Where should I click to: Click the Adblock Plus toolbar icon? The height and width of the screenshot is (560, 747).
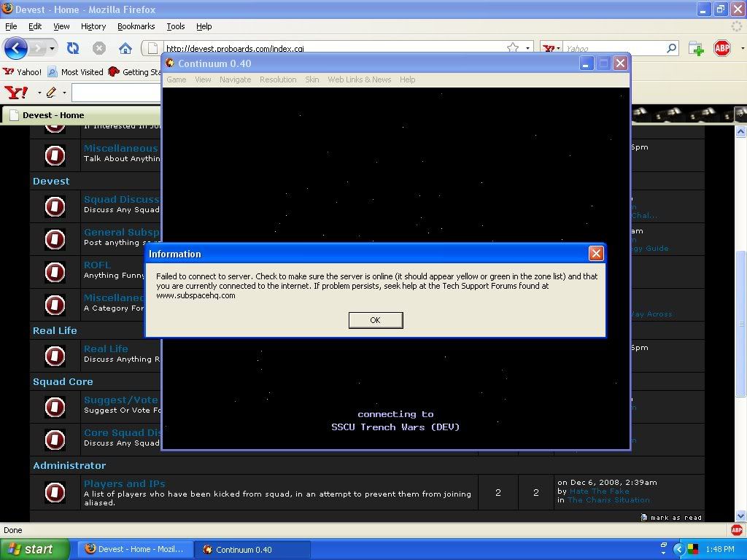722,48
